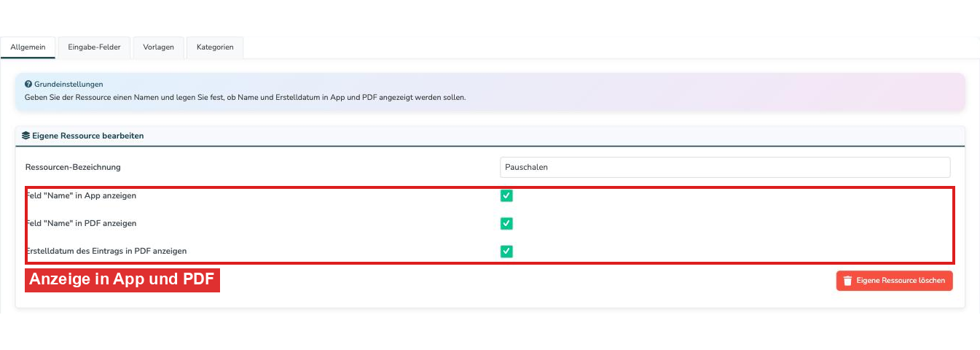Click label Feld "Name" in PDF anzeigen
Screen dimensions: 980x350
coord(81,223)
